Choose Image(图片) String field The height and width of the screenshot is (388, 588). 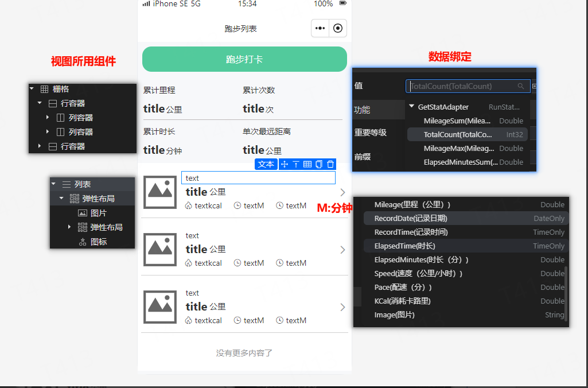click(466, 315)
